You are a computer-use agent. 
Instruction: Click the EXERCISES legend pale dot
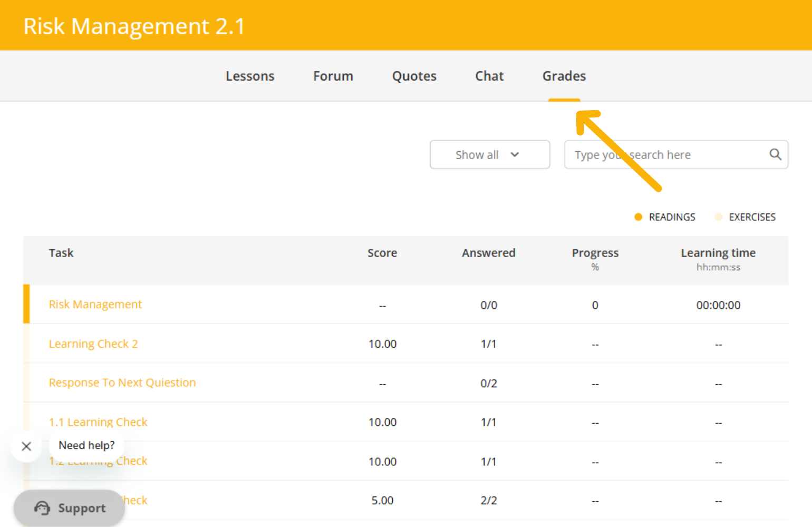[718, 217]
